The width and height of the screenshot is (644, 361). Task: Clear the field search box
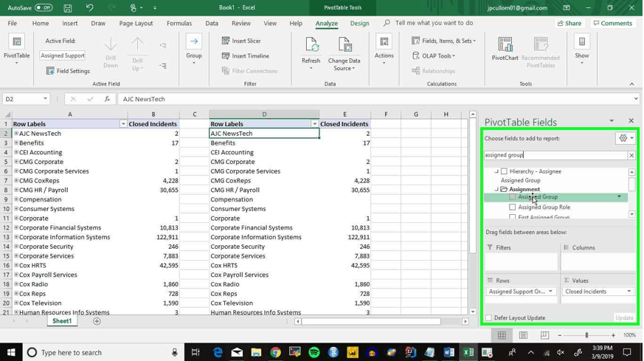pos(631,155)
